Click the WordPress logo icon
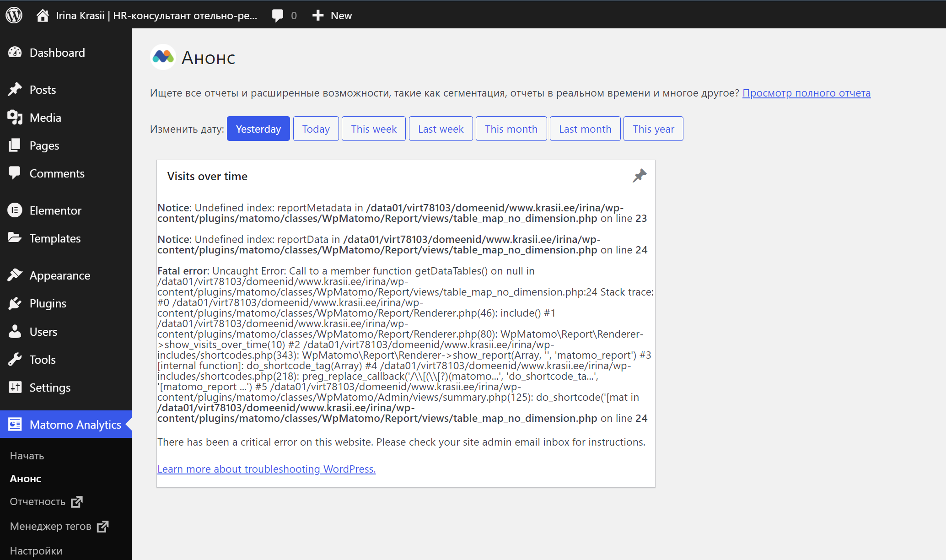 [x=14, y=15]
